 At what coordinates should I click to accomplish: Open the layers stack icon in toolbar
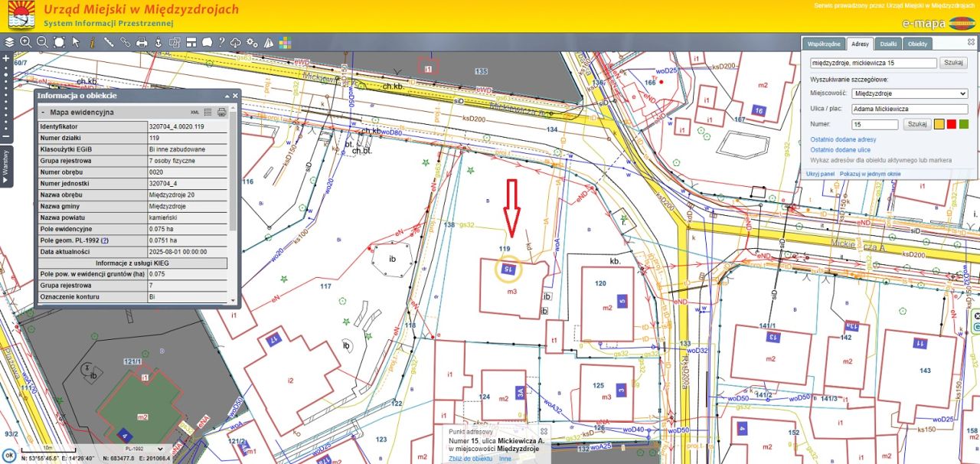[9, 42]
